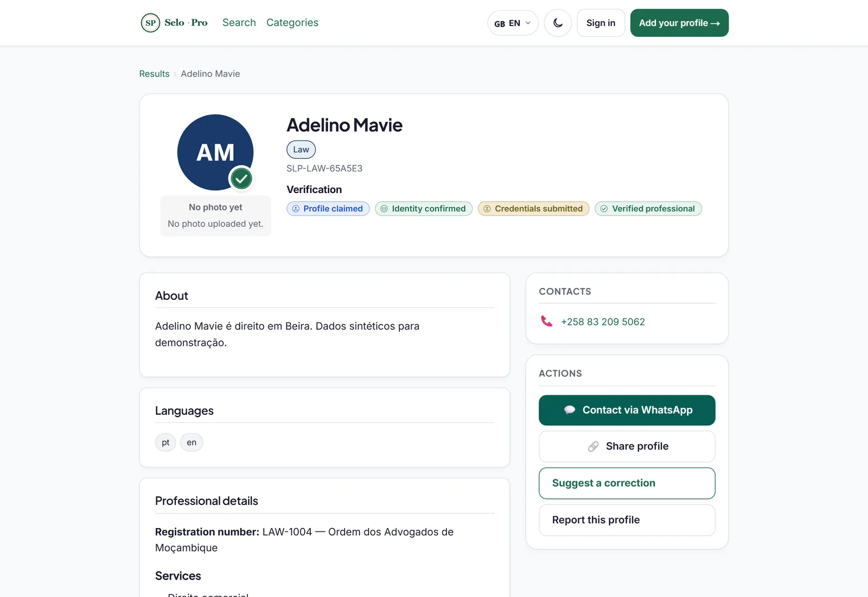Go back to Results breadcrumb
This screenshot has height=597, width=868.
pos(154,74)
